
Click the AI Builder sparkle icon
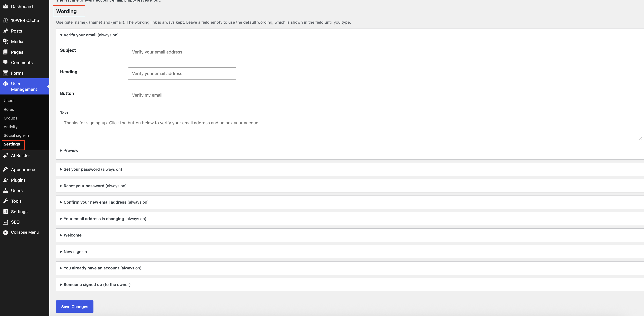pos(6,155)
